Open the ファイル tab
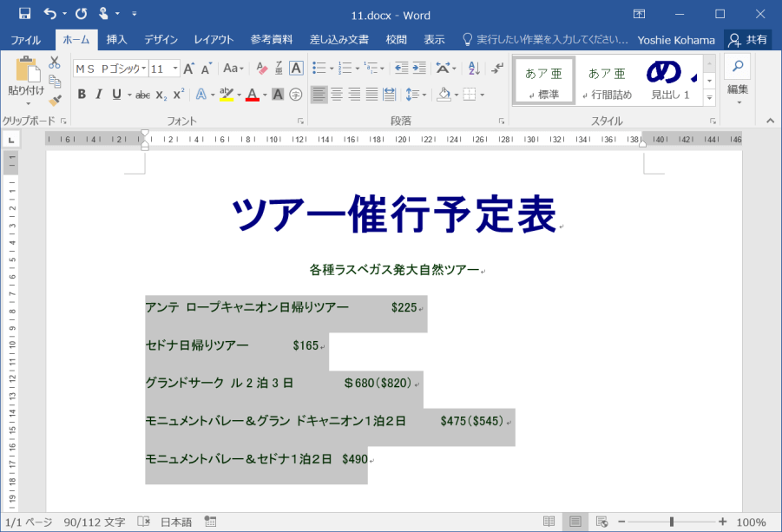The image size is (782, 532). point(25,40)
